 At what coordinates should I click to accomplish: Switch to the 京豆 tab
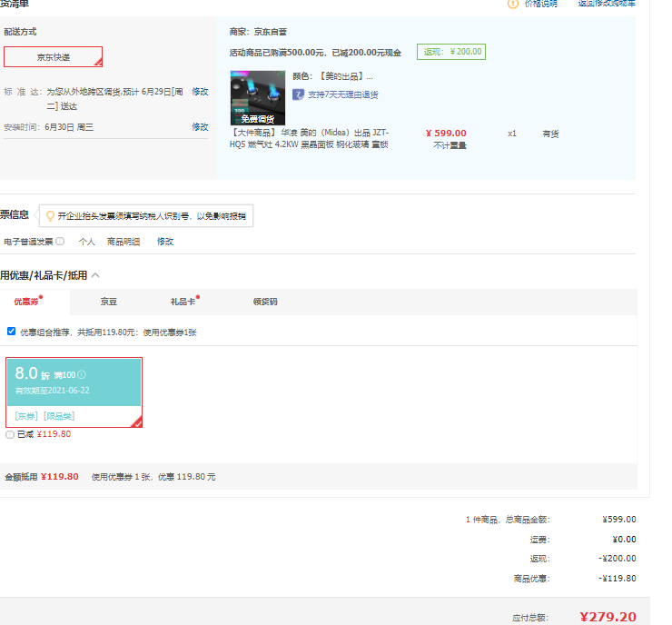109,302
